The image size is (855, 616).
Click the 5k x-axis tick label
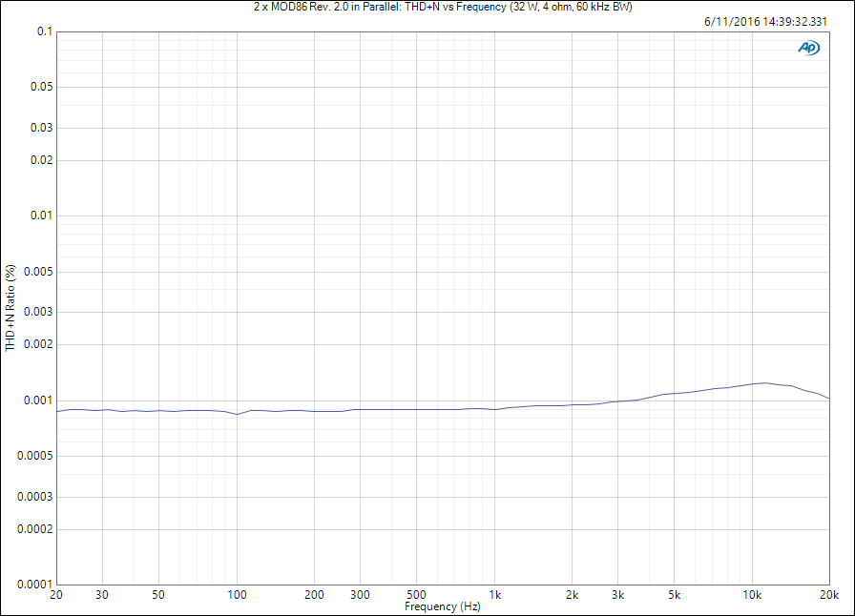[x=674, y=595]
